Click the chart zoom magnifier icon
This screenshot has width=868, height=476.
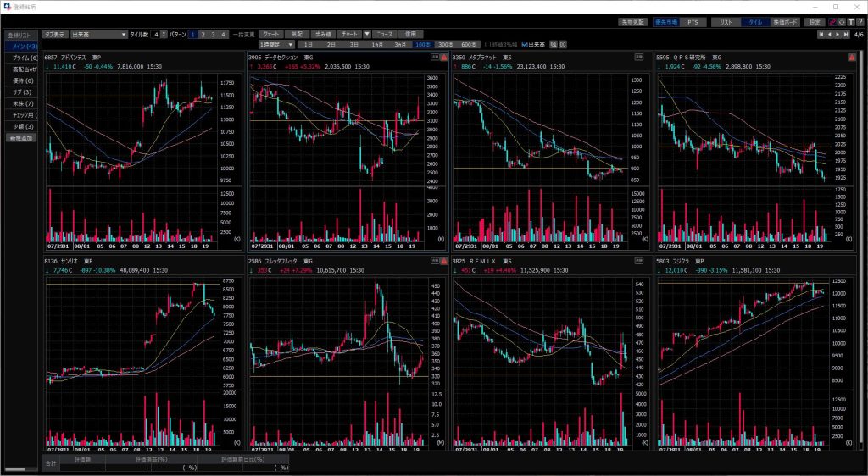point(554,44)
